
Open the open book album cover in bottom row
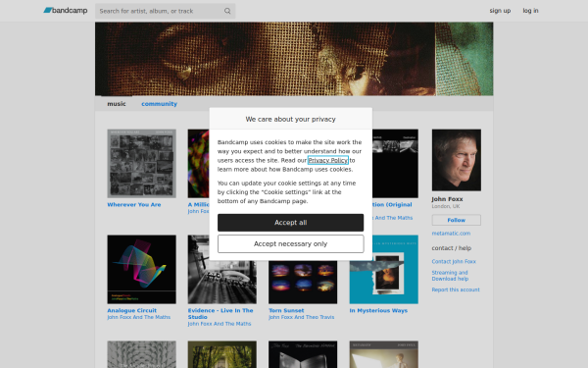click(x=303, y=354)
